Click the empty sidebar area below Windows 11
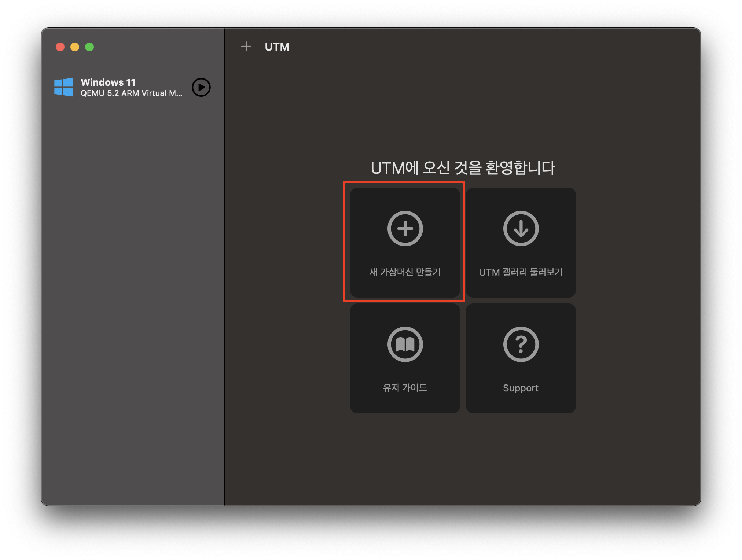Screen dimensions: 742x560 click(x=132, y=293)
